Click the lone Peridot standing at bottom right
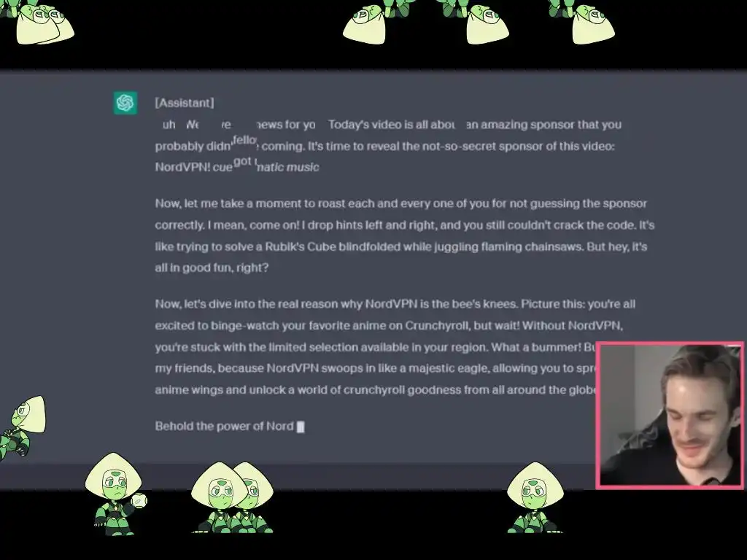The image size is (747, 560). coord(535,497)
